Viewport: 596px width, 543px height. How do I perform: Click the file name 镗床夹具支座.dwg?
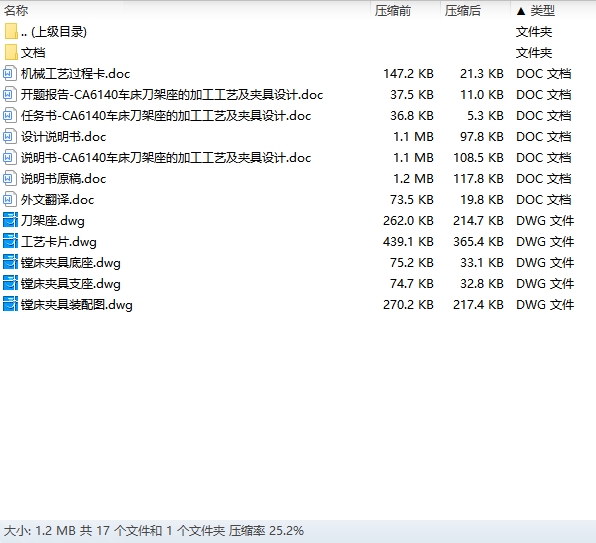tap(71, 283)
